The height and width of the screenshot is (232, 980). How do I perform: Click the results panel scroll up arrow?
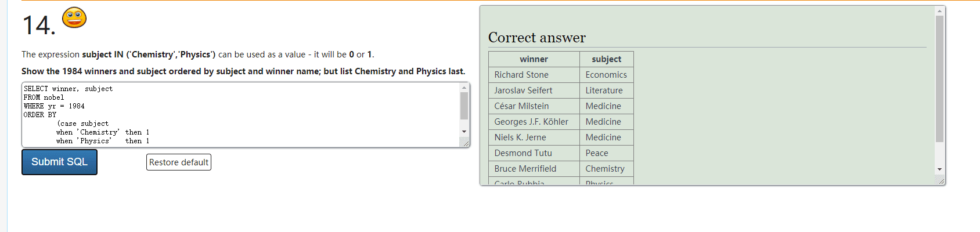[x=939, y=11]
